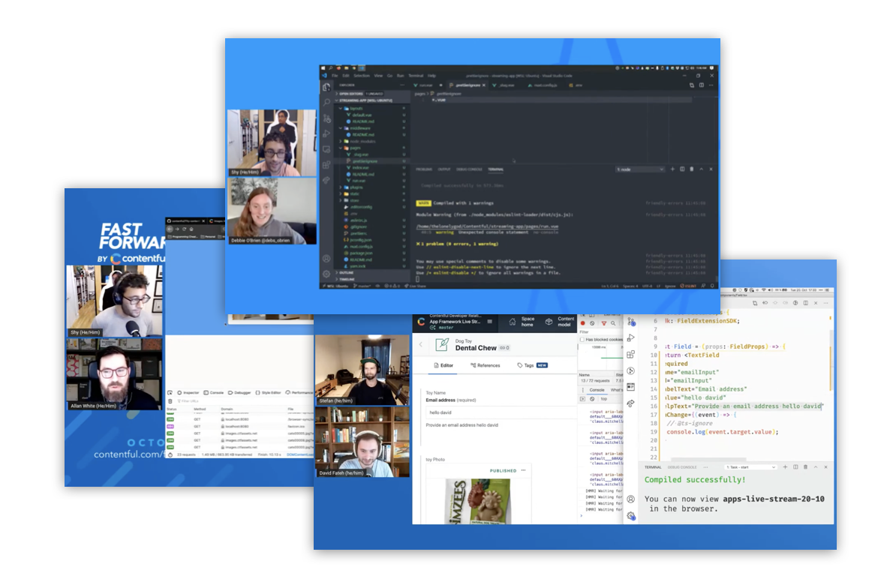Click DOMContentLoaded link in network footer
The height and width of the screenshot is (588, 896).
[299, 454]
